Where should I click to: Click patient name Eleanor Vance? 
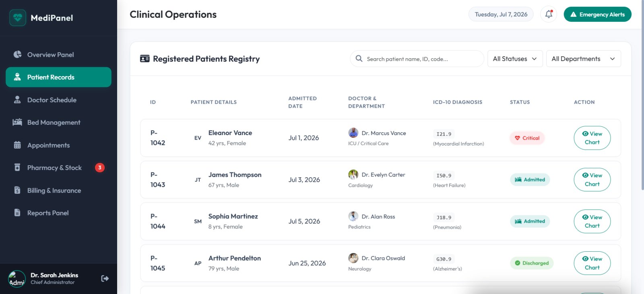(x=230, y=133)
